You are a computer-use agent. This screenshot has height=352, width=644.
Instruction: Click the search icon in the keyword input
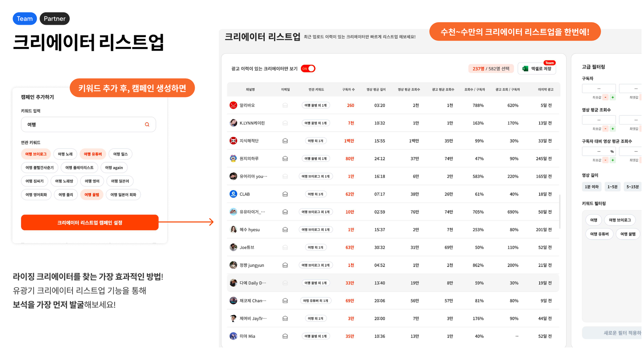(x=147, y=124)
